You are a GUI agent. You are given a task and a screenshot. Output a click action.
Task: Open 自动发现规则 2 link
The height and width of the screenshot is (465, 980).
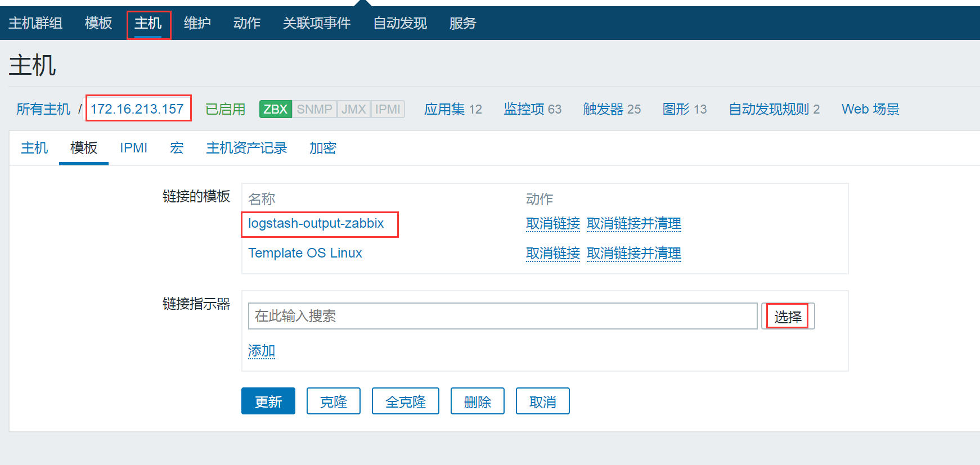tap(774, 109)
